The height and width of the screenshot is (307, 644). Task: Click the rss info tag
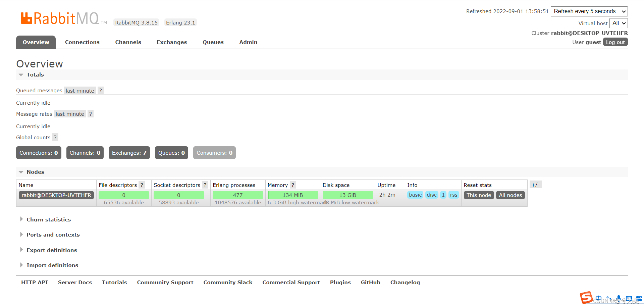tap(454, 195)
